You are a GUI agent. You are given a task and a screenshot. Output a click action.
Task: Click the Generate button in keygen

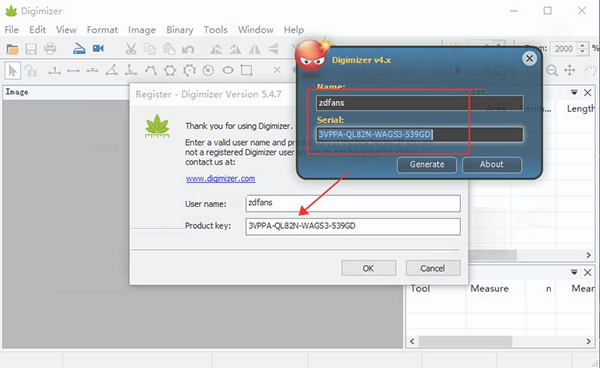pos(427,164)
